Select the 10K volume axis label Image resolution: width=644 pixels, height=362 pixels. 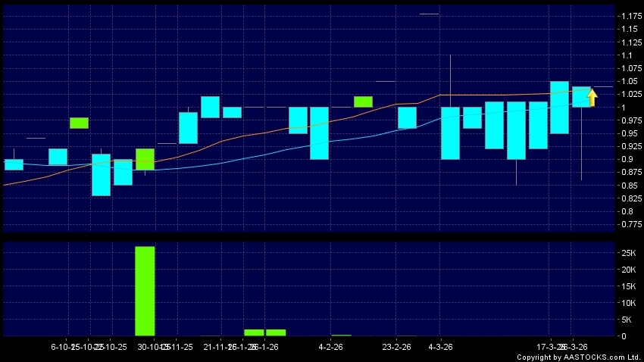coord(629,303)
